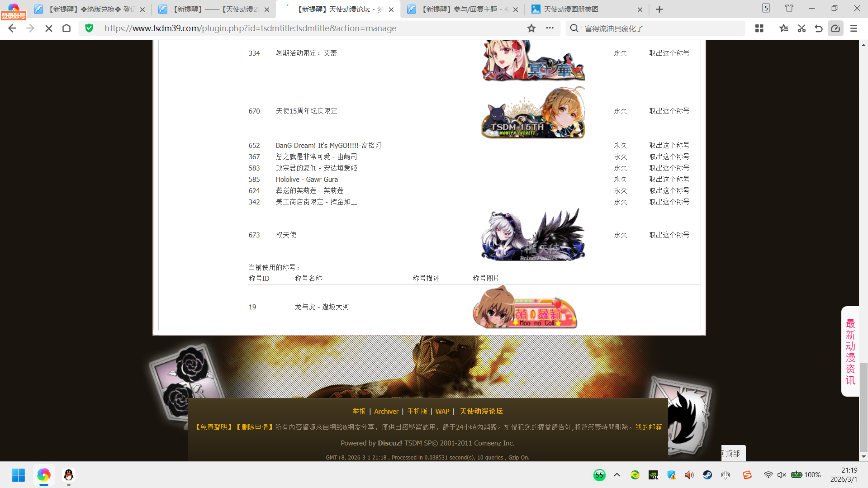Screen dimensions: 868x488
Task: Stop page loading with the X button
Action: [49, 28]
